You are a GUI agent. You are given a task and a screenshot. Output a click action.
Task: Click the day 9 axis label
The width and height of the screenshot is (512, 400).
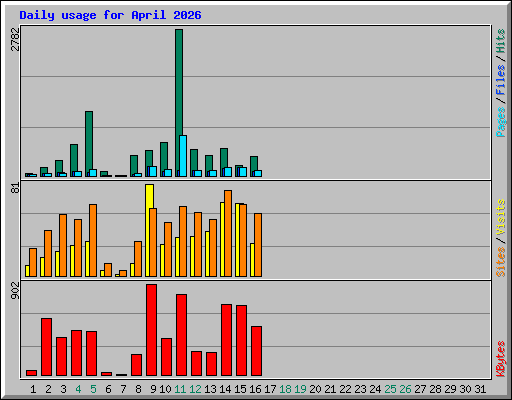pos(153,389)
